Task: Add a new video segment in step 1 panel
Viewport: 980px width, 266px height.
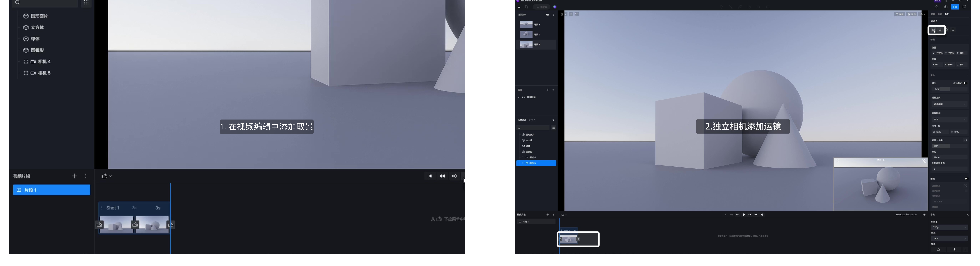Action: click(x=75, y=176)
